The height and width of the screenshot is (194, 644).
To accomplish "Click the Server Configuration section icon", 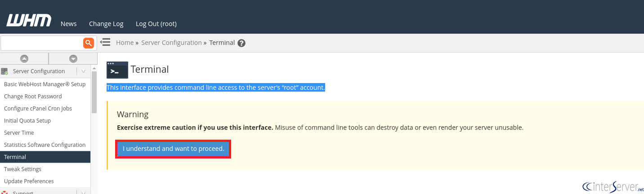I will click(4, 71).
